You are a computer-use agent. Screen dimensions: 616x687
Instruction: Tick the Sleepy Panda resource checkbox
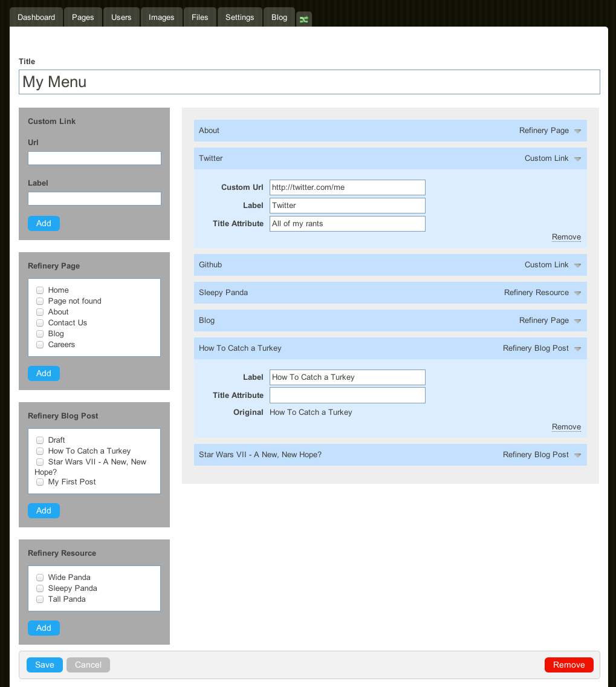point(40,588)
